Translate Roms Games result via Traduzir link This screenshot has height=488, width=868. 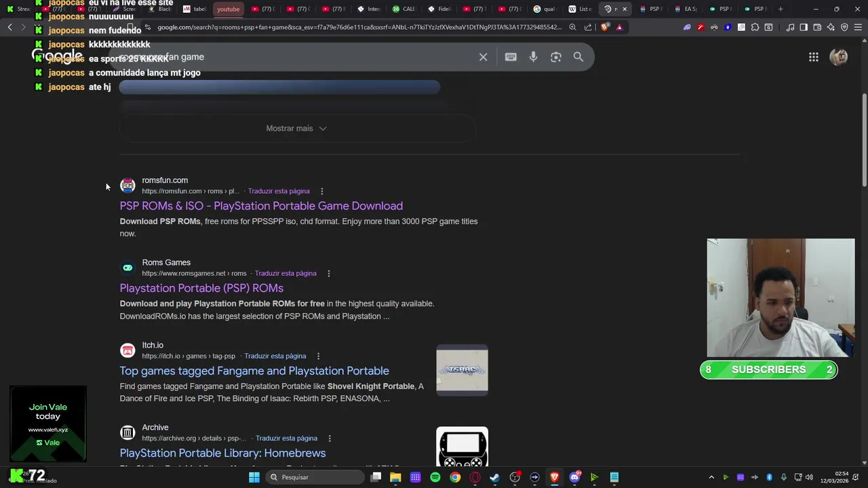pyautogui.click(x=285, y=274)
